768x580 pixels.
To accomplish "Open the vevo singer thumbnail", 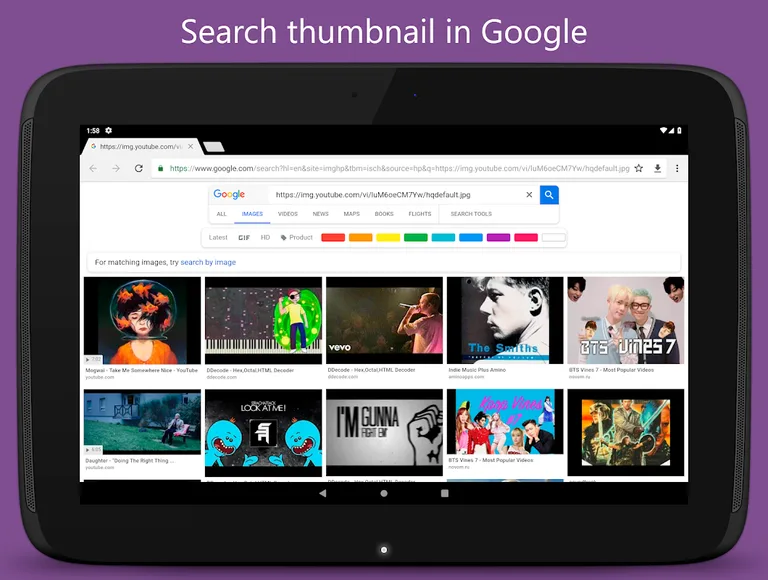I will (x=384, y=320).
